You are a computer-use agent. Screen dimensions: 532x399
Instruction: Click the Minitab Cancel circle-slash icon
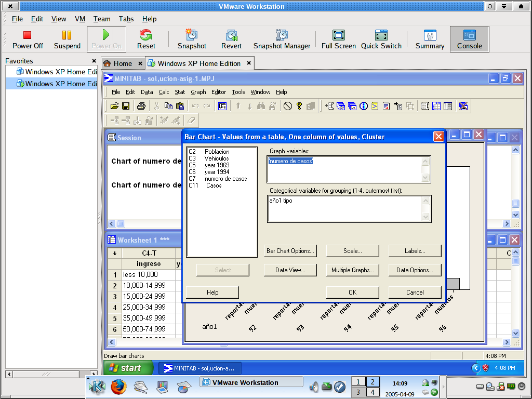point(288,106)
